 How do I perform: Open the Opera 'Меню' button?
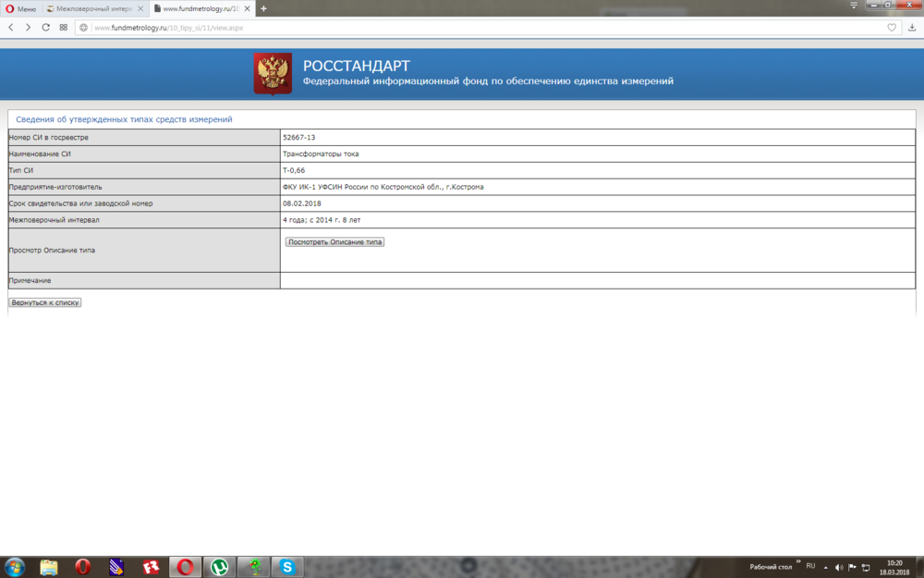(x=21, y=8)
